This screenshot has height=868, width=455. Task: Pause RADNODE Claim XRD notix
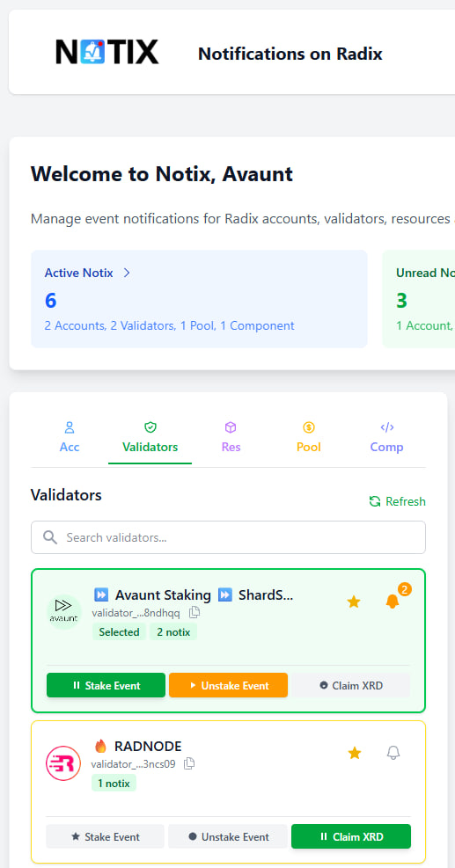[351, 836]
